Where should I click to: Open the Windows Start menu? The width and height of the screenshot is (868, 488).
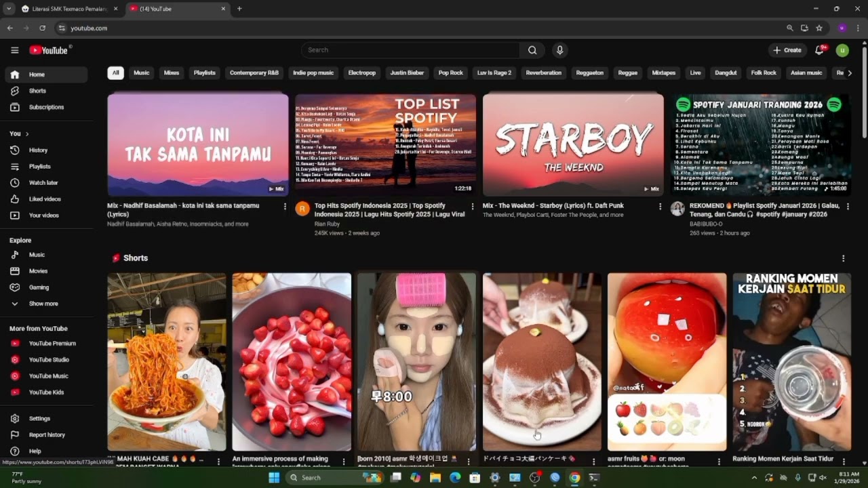pyautogui.click(x=274, y=478)
